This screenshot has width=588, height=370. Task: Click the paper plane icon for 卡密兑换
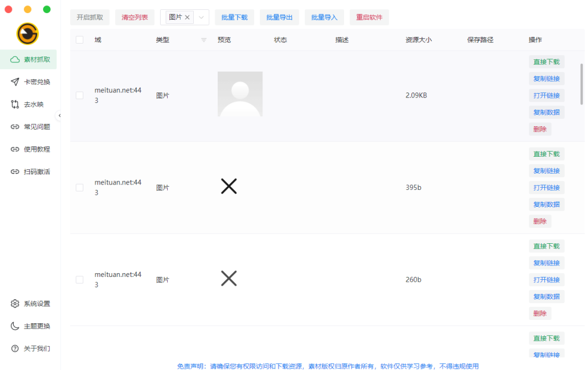15,82
